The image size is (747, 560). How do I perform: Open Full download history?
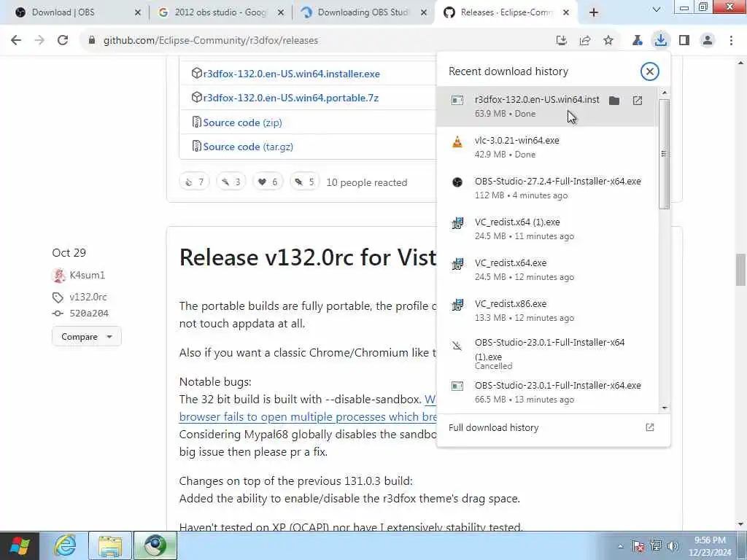[553, 427]
